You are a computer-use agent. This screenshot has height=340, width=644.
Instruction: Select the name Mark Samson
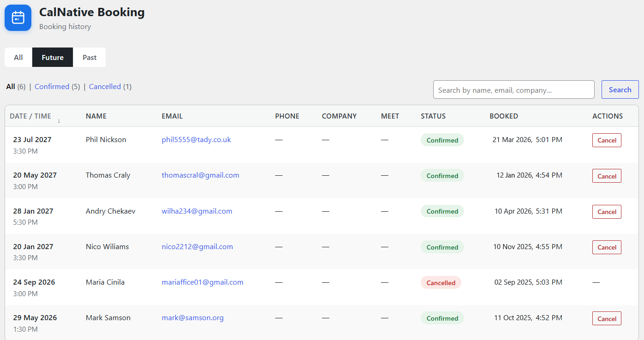tap(108, 318)
